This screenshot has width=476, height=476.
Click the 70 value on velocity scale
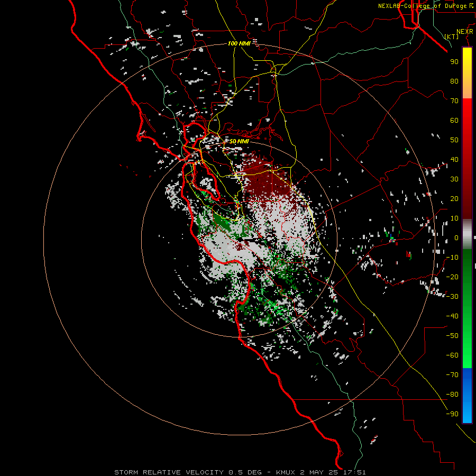point(454,101)
